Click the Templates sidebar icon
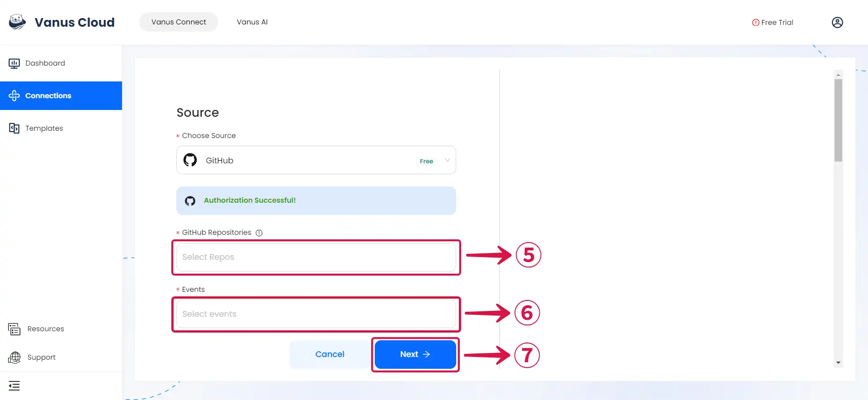868x400 pixels. click(14, 128)
